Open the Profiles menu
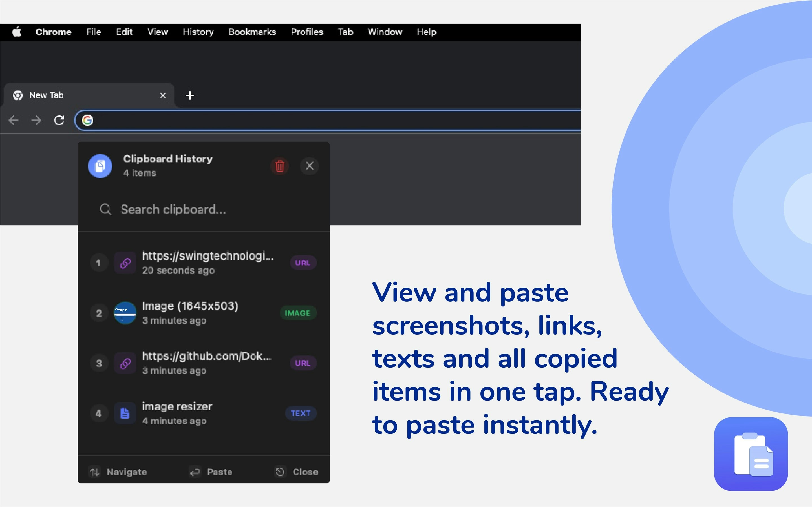This screenshot has height=507, width=812. (x=307, y=32)
